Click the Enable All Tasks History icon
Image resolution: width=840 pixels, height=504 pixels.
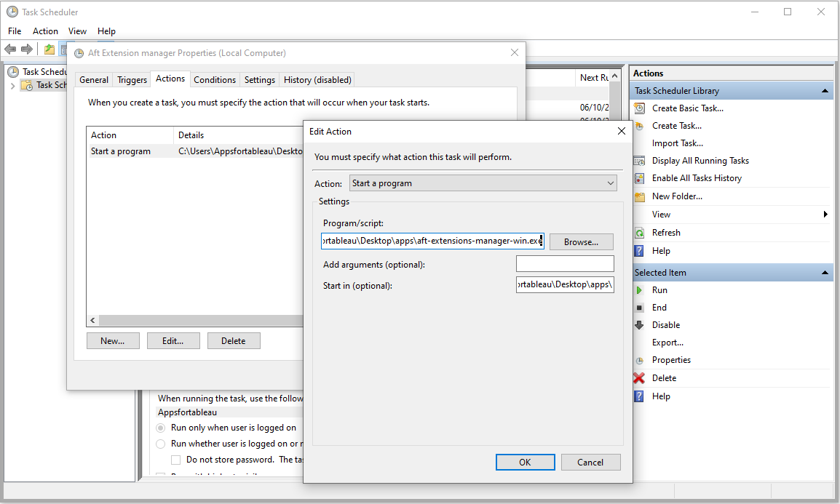639,178
